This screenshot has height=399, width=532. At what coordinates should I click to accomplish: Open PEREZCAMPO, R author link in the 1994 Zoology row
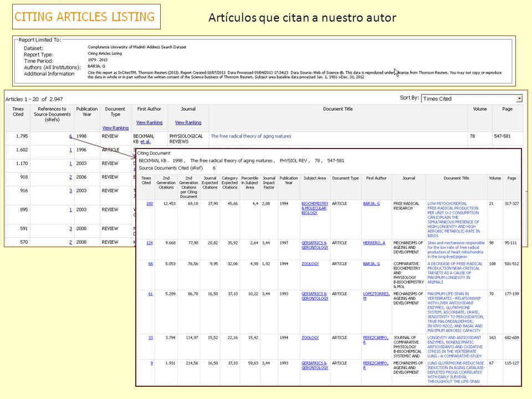point(376,340)
